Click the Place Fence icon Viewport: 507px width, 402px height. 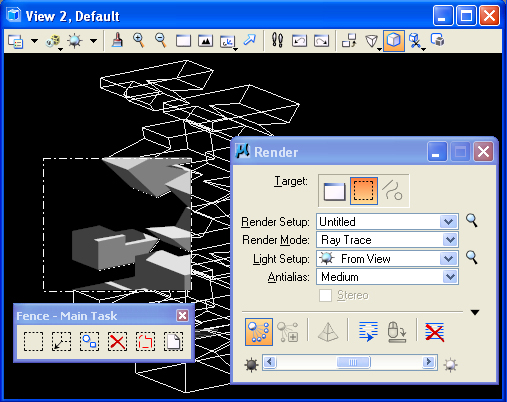(33, 341)
